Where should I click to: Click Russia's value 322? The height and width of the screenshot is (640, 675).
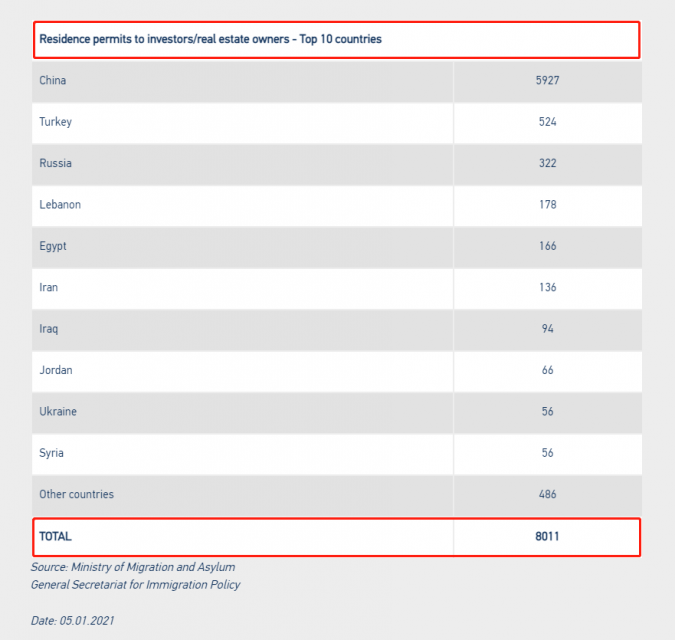tap(547, 163)
